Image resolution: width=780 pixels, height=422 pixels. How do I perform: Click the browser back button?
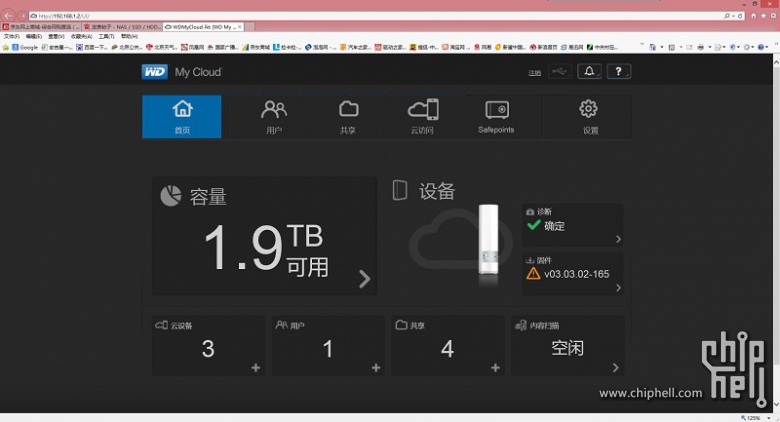click(x=8, y=15)
